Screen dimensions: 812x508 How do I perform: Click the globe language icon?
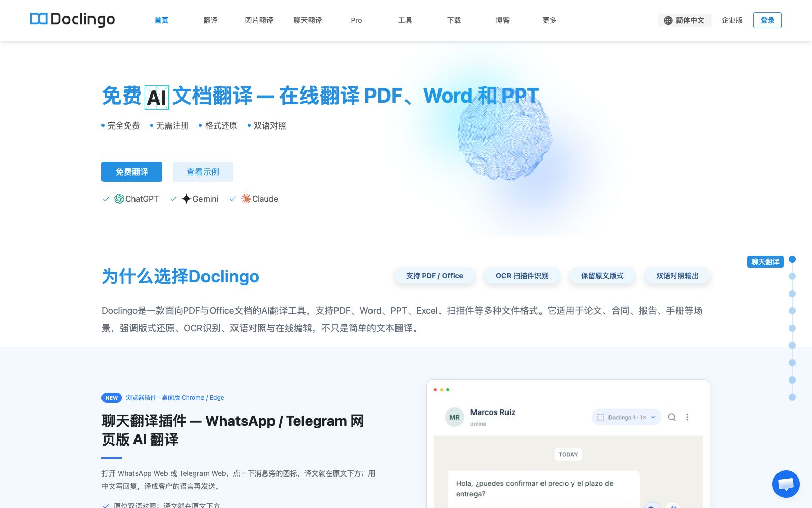(x=668, y=20)
